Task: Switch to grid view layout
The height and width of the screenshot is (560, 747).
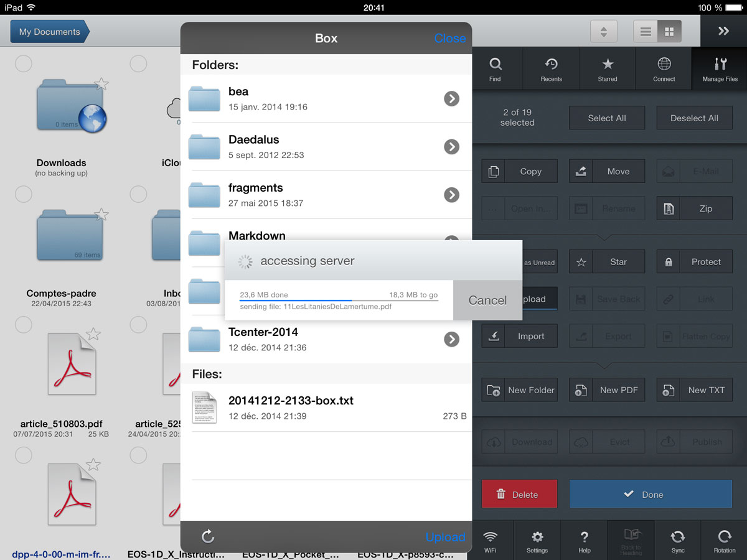Action: [670, 31]
